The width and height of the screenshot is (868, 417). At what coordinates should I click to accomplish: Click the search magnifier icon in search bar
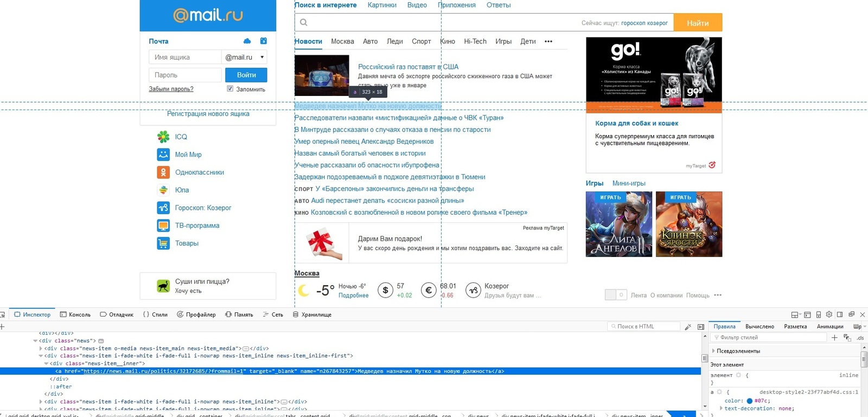(304, 23)
